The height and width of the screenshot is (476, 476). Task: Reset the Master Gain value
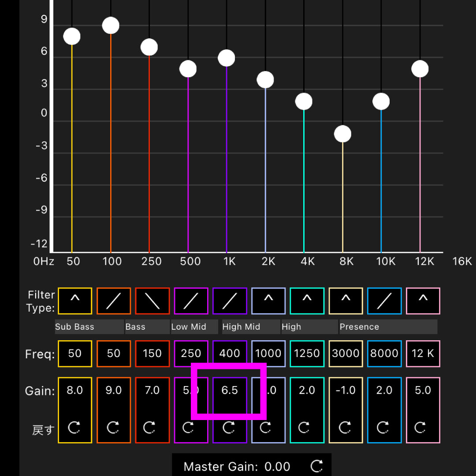316,466
